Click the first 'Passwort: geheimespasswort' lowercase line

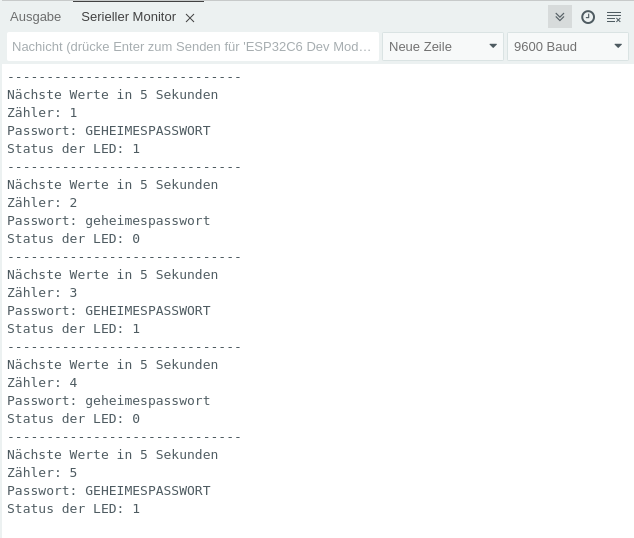pos(108,221)
